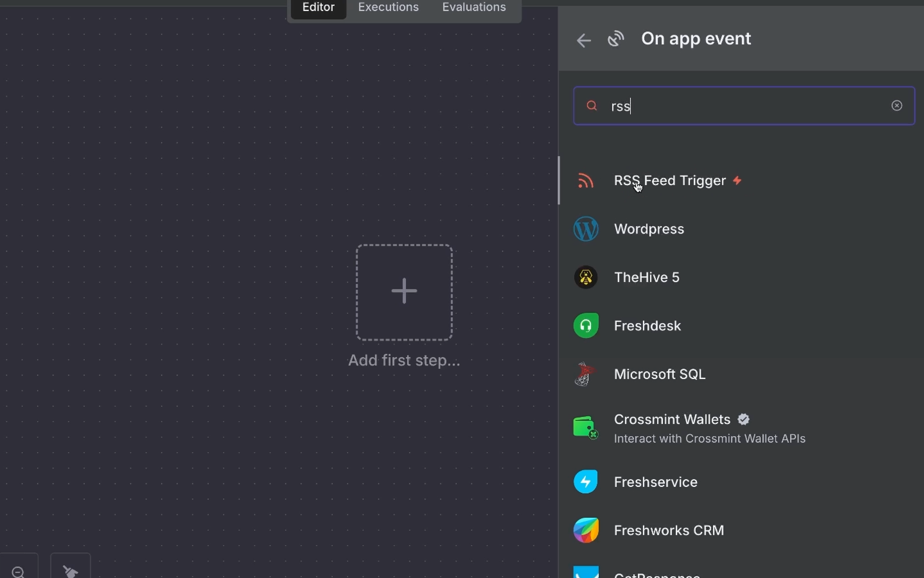Click the trigger bolt beside RSS Feed Trigger
Screen dimensions: 924x578
coord(737,180)
